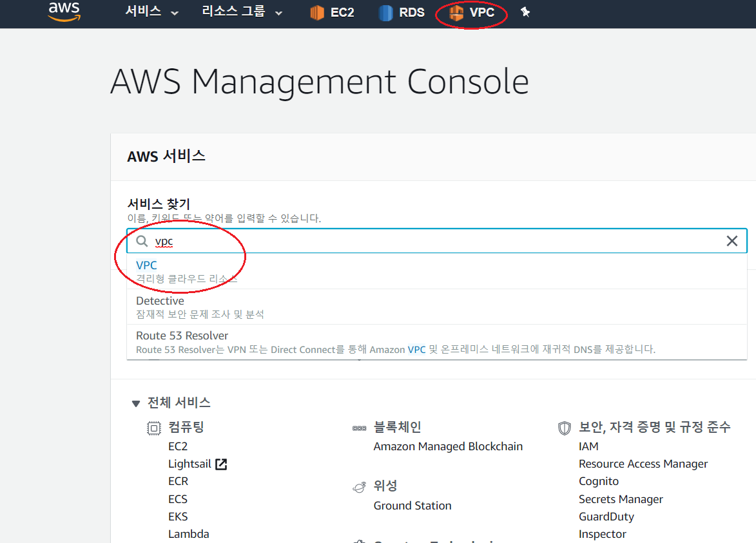Click the 블록체인 category heading
The width and height of the screenshot is (756, 543).
(397, 427)
